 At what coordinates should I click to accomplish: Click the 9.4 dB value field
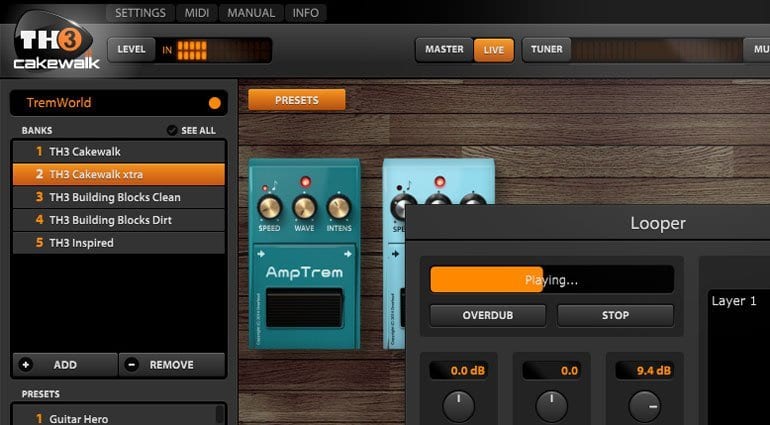[x=645, y=371]
